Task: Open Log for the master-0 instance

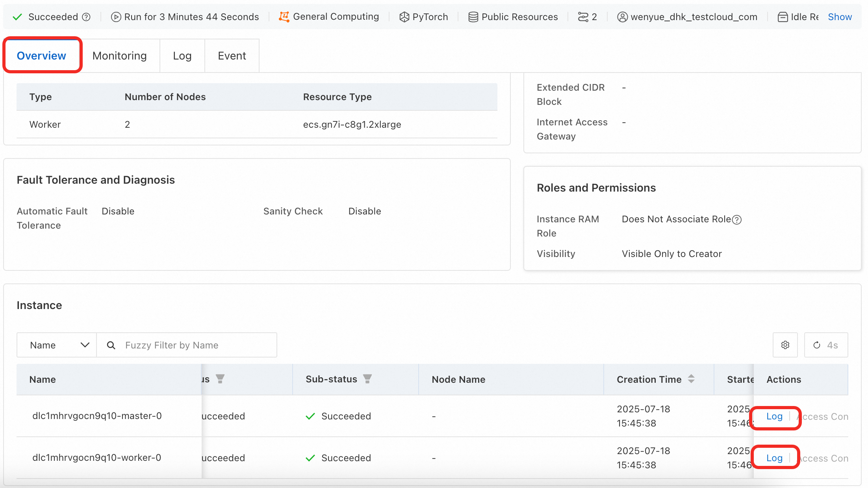Action: (774, 416)
